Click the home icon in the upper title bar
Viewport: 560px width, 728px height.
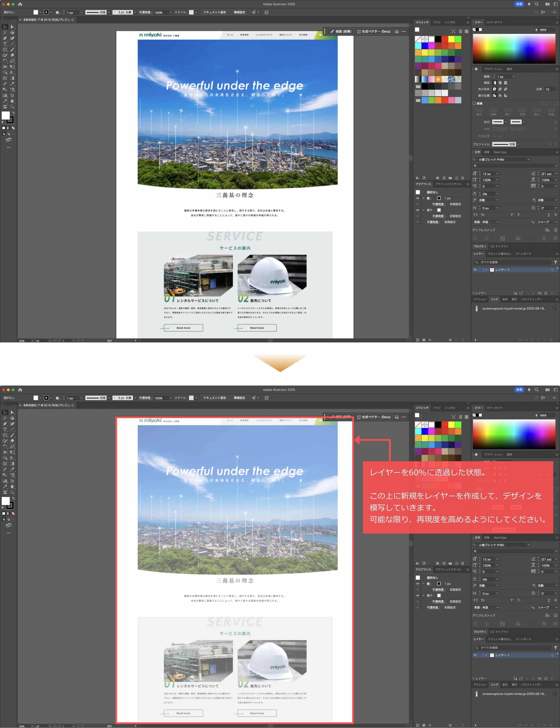coord(20,4)
